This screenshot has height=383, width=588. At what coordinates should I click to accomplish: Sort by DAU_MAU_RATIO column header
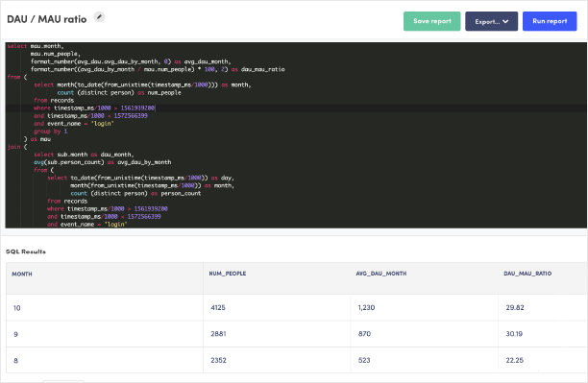527,274
